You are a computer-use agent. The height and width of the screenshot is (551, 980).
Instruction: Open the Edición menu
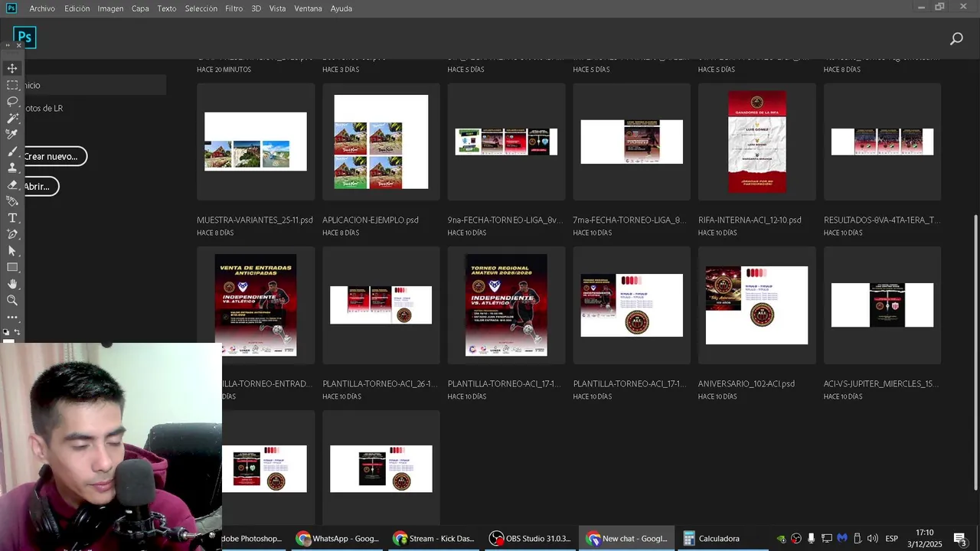coord(77,8)
